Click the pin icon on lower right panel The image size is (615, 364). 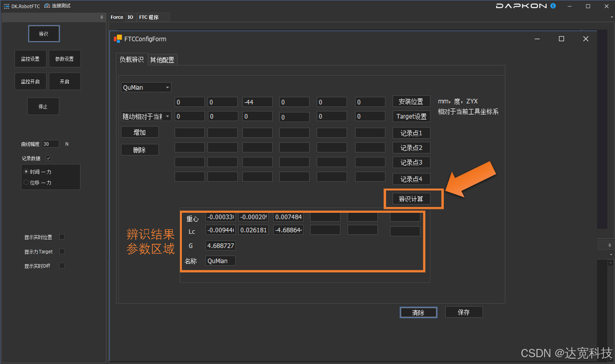point(610,246)
